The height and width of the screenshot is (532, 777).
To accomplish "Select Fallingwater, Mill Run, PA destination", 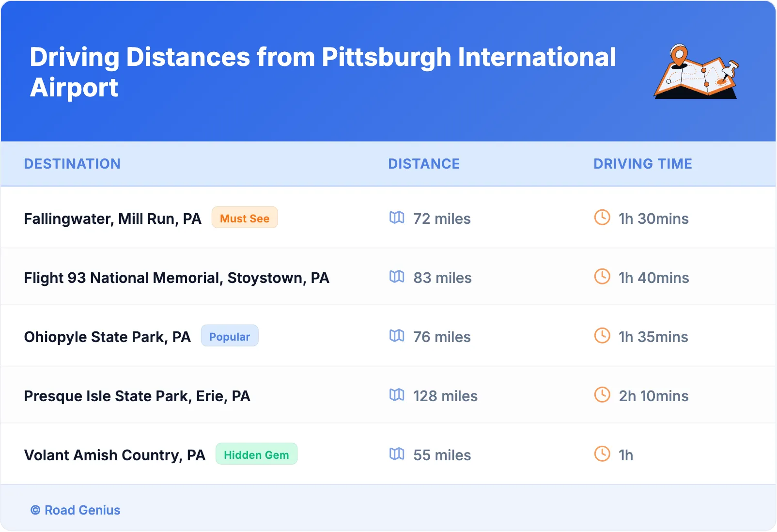I will pyautogui.click(x=112, y=219).
